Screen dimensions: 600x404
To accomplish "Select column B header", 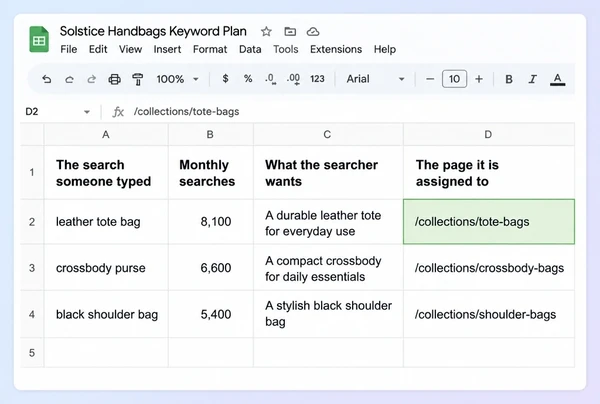I will coord(210,135).
